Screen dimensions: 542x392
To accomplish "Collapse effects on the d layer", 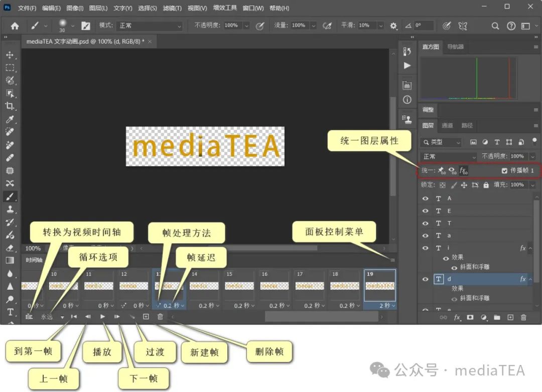I will point(530,279).
